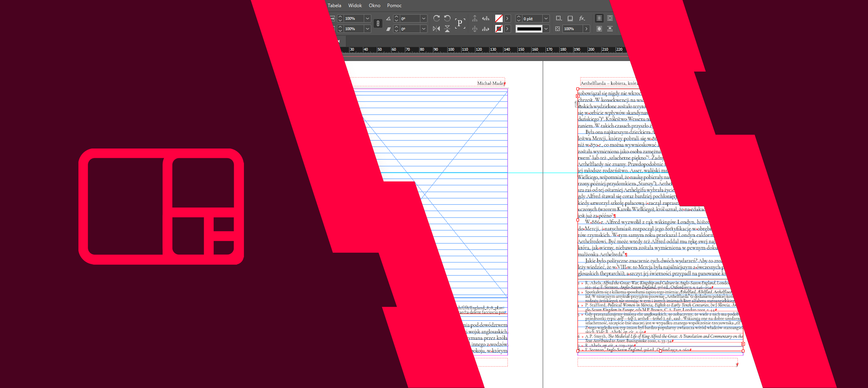868x388 pixels.
Task: Open the stroke weight 0 pkt dropdown
Action: pos(546,19)
